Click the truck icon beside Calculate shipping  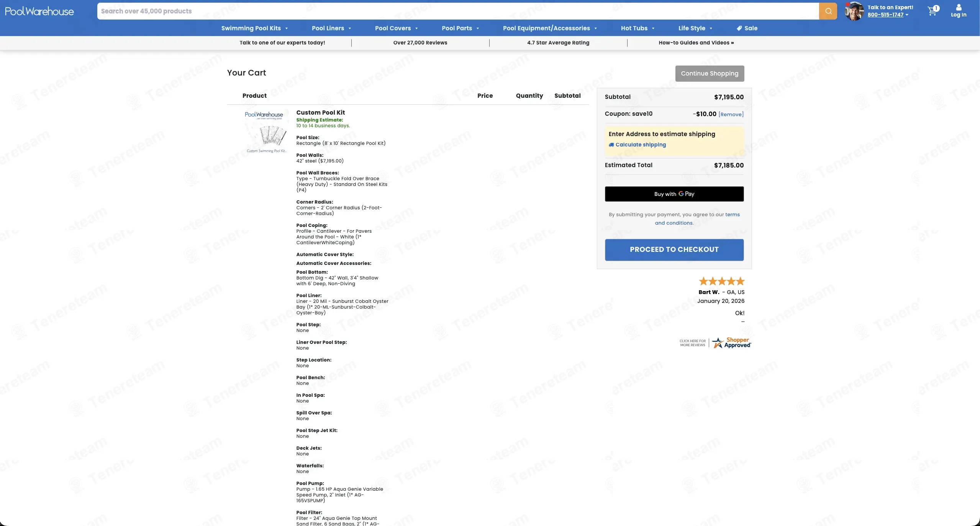(x=611, y=145)
